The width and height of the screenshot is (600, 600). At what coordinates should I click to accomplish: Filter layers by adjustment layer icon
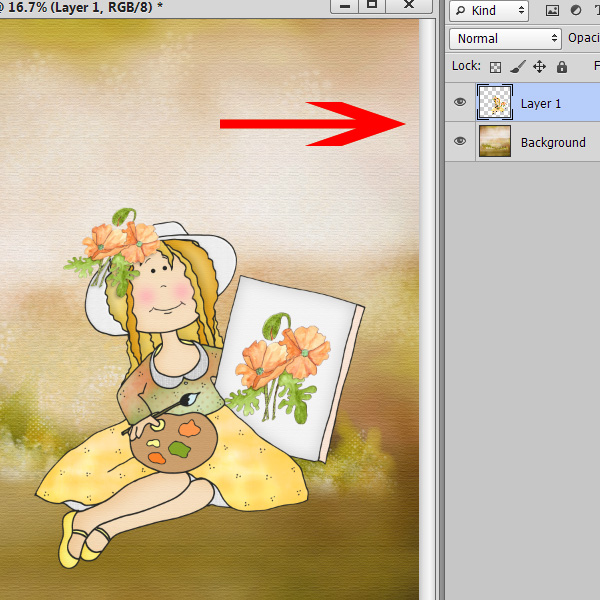point(576,10)
